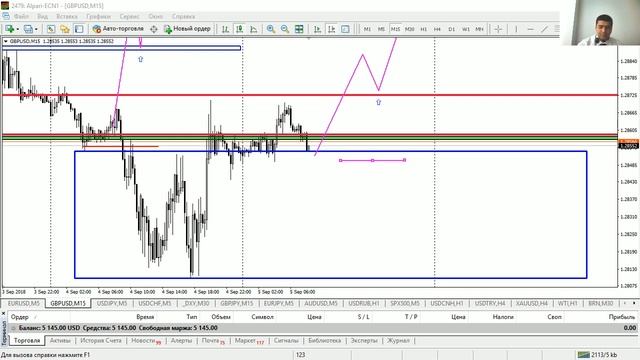Viewport: 640px width, 360px height.
Task: Select M5 timeframe
Action: (x=381, y=29)
